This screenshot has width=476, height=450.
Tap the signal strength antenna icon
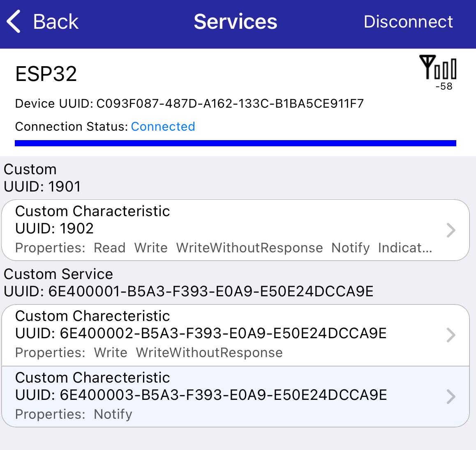(438, 67)
